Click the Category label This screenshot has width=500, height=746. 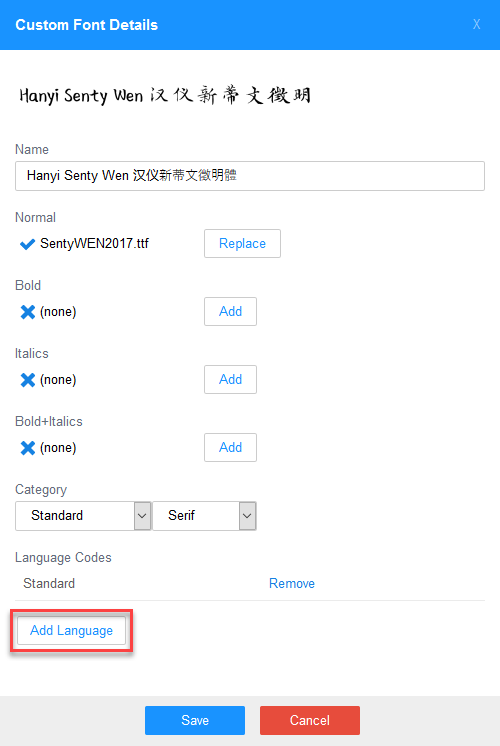pyautogui.click(x=41, y=490)
